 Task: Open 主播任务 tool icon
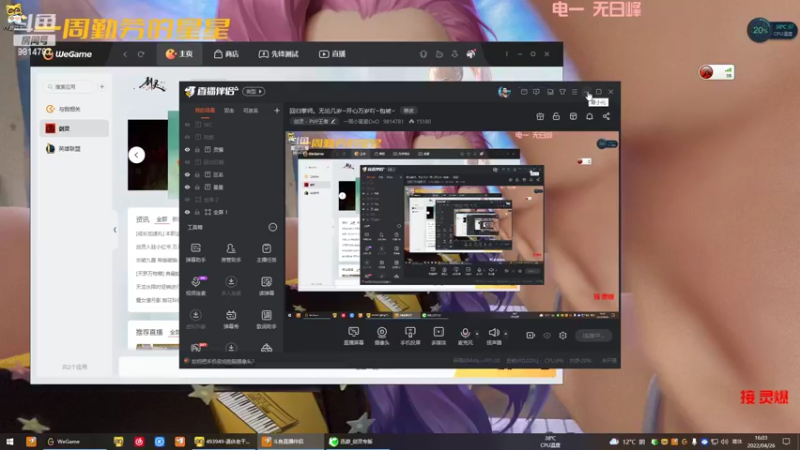[x=266, y=253]
